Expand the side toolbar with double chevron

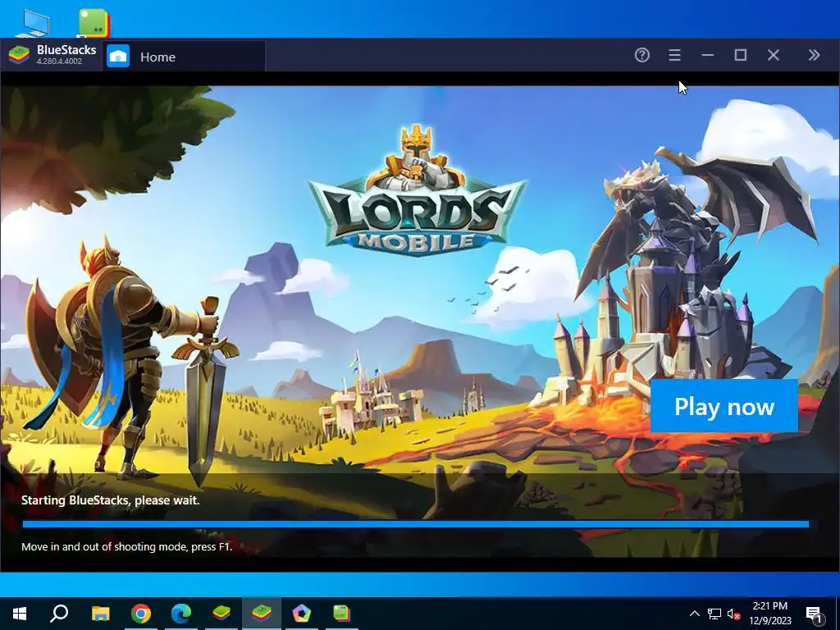point(814,55)
